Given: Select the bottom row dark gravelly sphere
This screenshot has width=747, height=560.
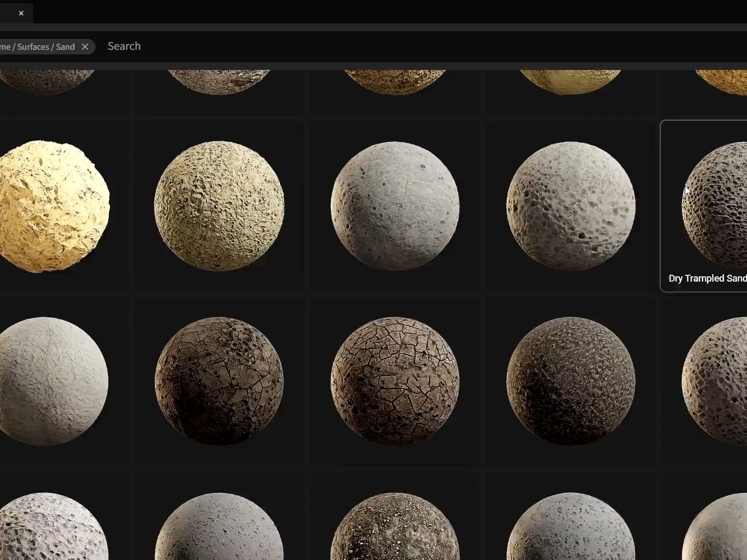Looking at the screenshot, I should [395, 526].
